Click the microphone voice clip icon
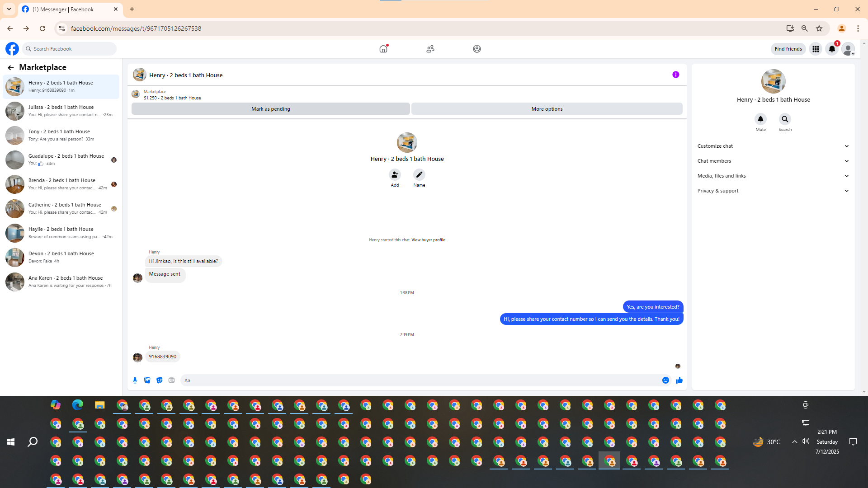The image size is (868, 488). pos(135,380)
